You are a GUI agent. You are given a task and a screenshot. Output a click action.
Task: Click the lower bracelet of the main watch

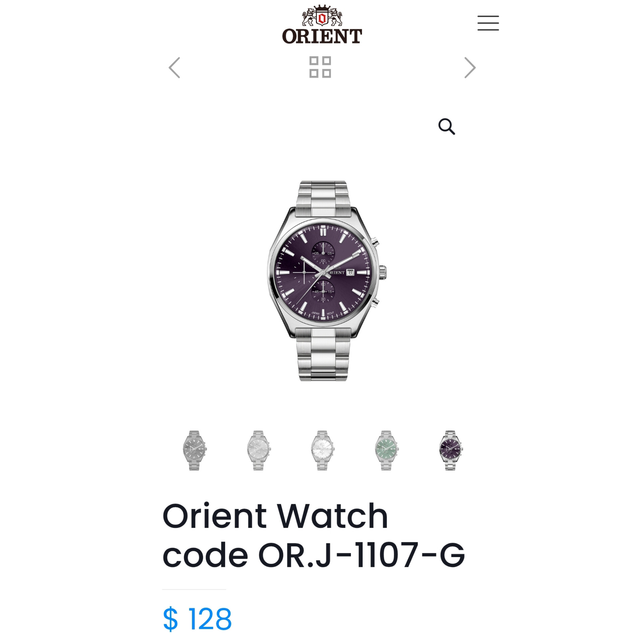[323, 355]
